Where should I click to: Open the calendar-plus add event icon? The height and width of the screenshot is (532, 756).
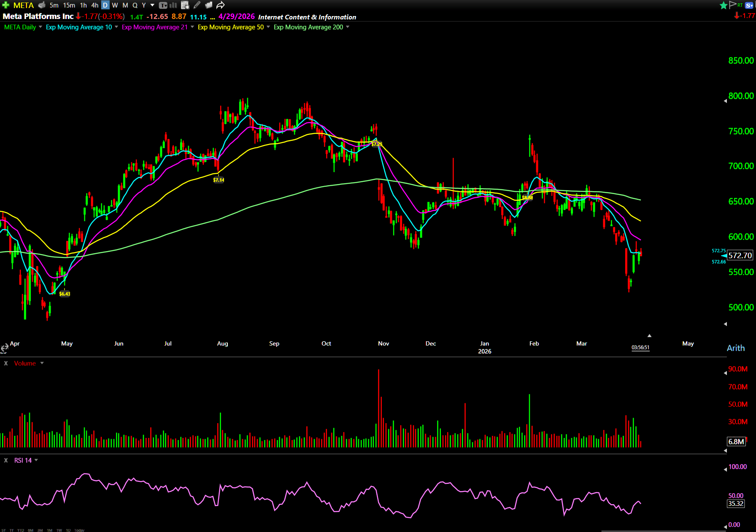(185, 5)
